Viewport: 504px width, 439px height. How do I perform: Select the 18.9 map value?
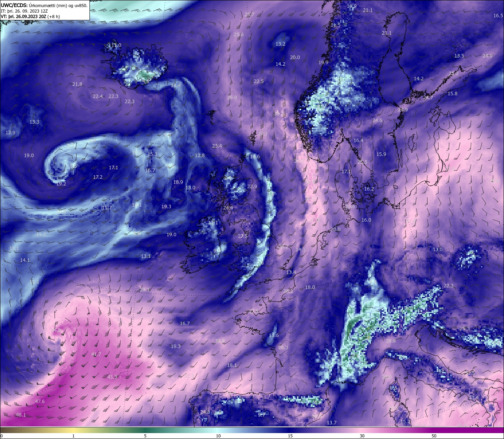tap(178, 182)
